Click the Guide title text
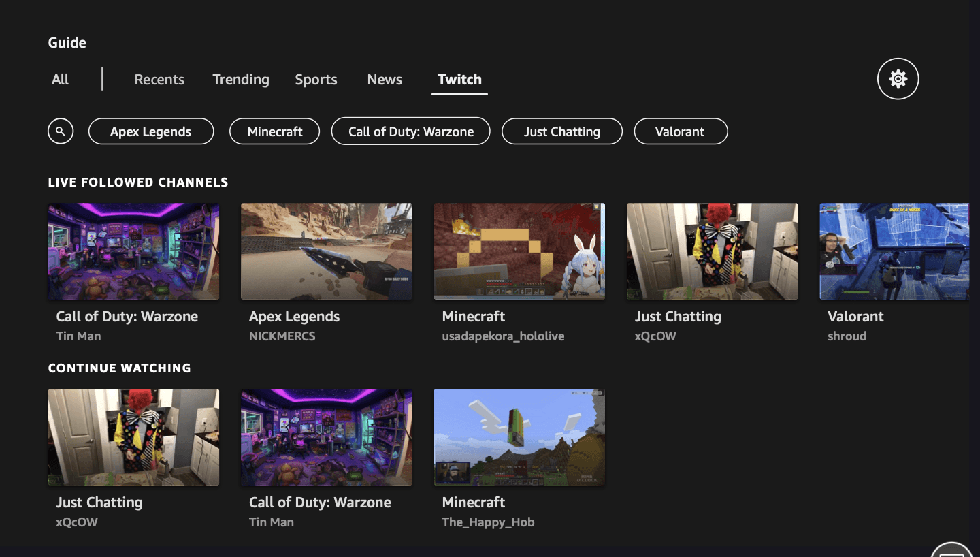 [67, 43]
